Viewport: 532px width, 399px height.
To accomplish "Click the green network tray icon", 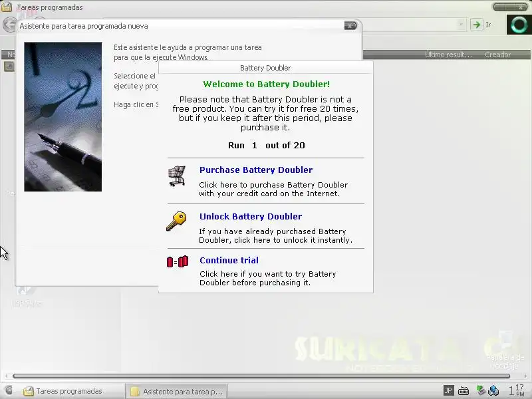I will tap(480, 390).
